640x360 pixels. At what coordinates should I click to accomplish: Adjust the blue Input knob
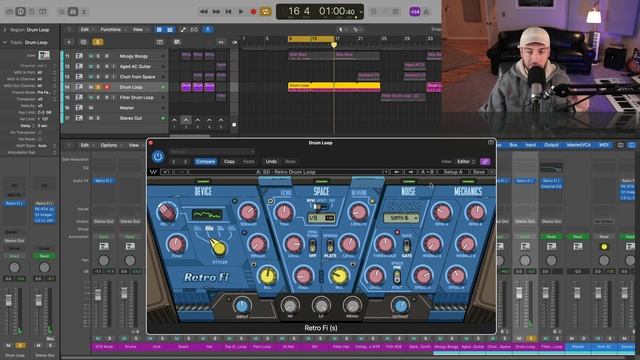tap(242, 305)
